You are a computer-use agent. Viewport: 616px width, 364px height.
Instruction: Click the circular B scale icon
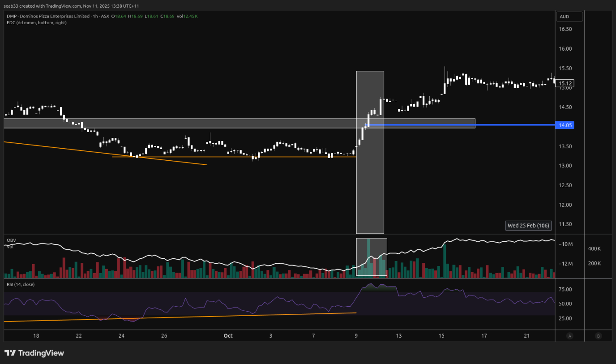click(x=599, y=336)
